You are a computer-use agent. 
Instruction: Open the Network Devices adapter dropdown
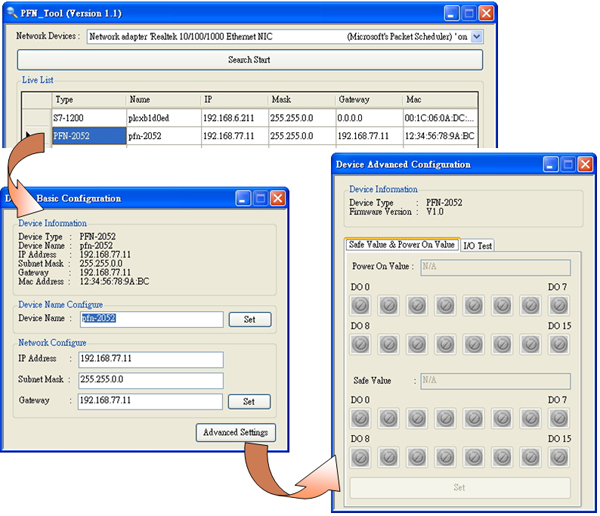[476, 36]
